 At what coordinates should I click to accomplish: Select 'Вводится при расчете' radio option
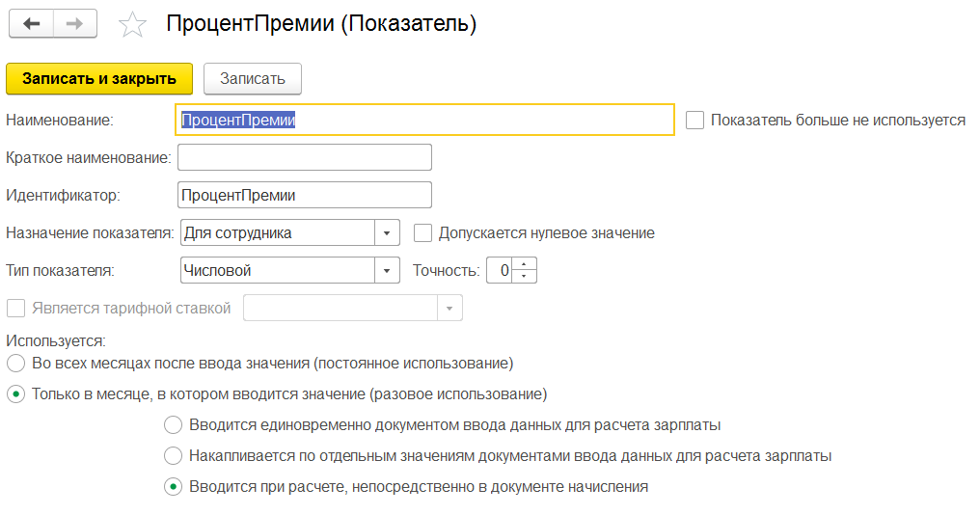[x=173, y=487]
